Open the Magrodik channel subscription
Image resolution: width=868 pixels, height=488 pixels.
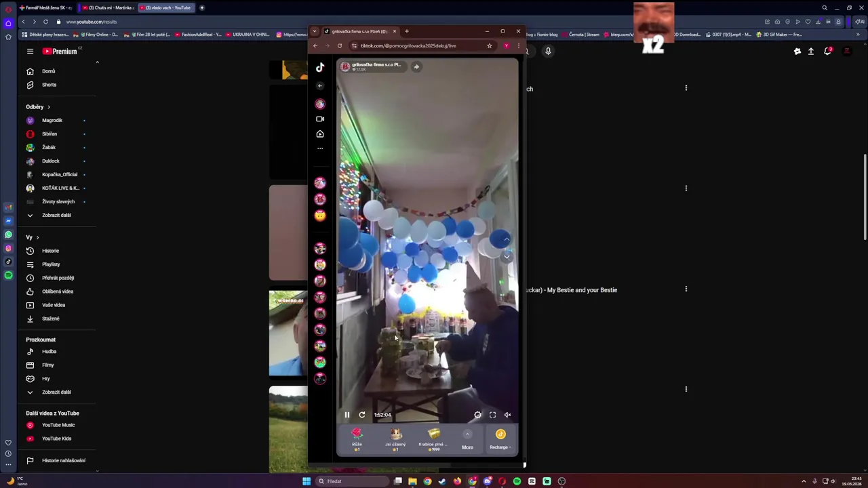[57, 120]
